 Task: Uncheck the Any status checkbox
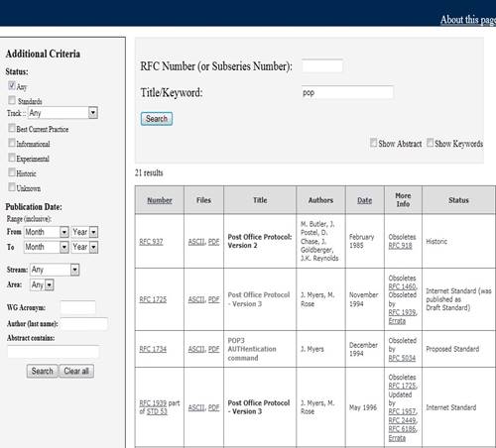pyautogui.click(x=12, y=86)
